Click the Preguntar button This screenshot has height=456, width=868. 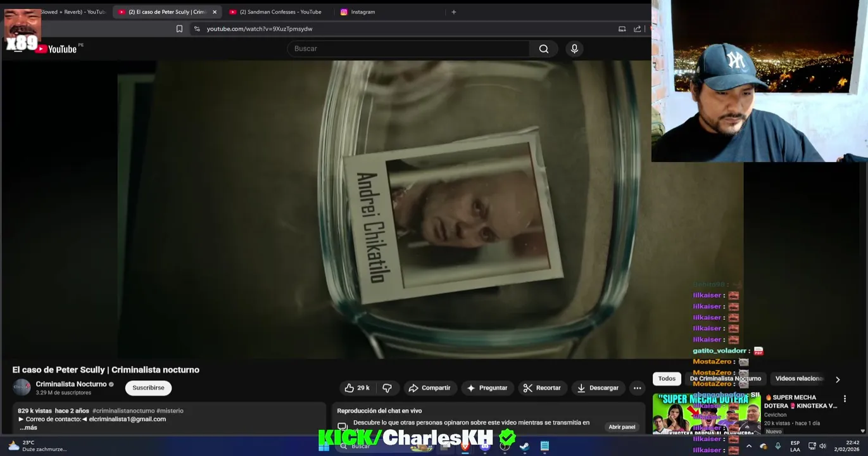click(x=487, y=388)
